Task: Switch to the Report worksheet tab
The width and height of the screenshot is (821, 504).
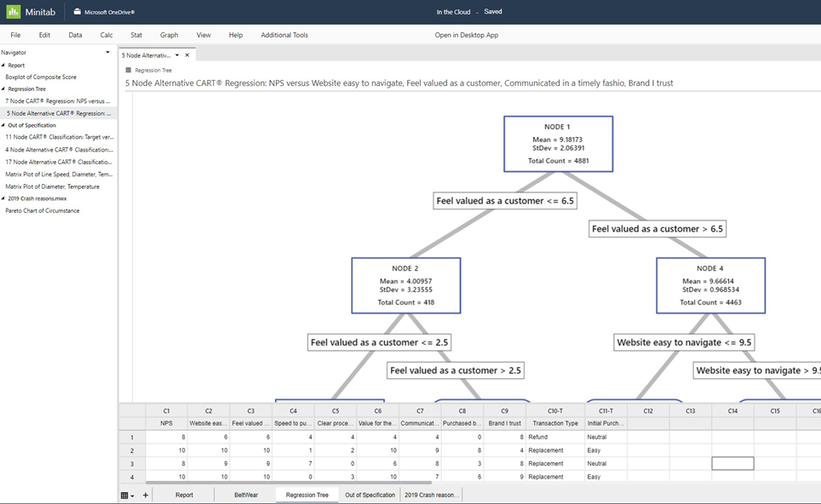Action: pos(184,495)
